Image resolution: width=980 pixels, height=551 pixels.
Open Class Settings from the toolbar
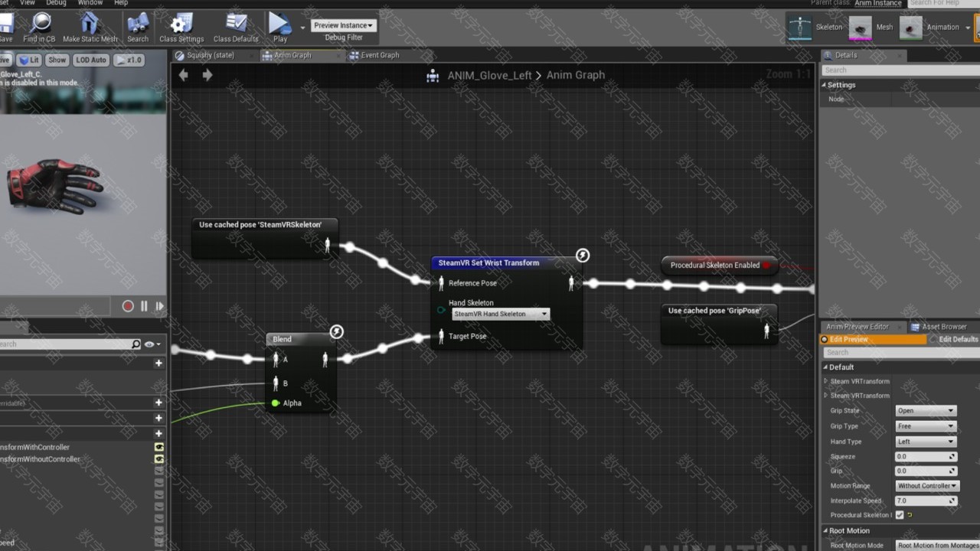tap(181, 28)
